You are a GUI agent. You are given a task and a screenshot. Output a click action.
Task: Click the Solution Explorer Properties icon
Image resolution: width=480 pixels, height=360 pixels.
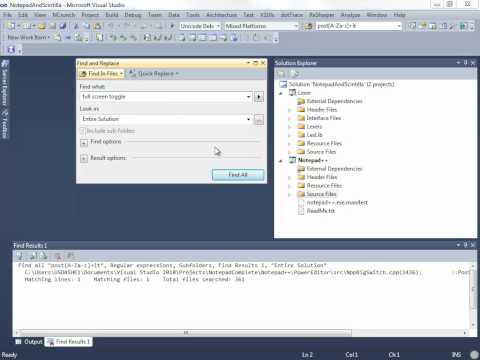tap(282, 74)
